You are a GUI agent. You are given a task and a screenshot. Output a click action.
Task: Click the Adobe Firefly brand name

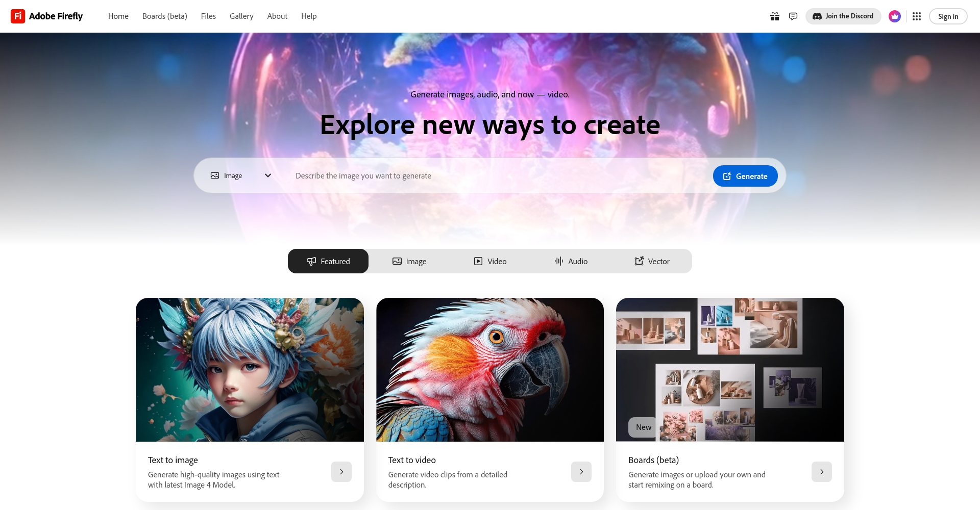click(56, 16)
